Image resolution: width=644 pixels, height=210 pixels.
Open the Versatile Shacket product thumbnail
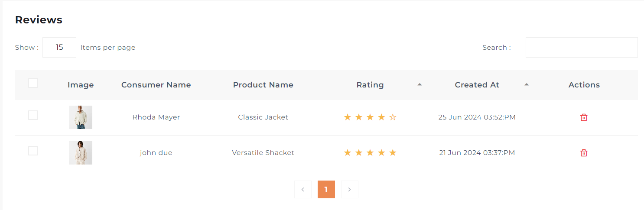[x=81, y=153]
